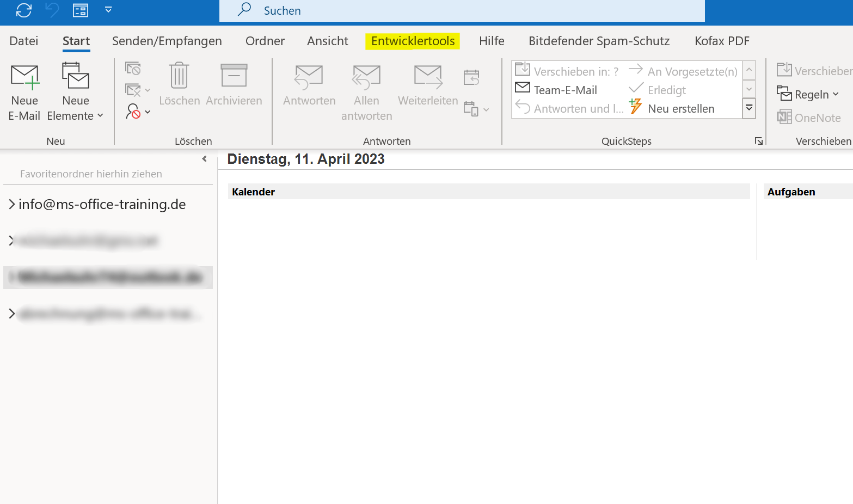853x504 pixels.
Task: Open the Regeln dropdown
Action: coord(808,94)
